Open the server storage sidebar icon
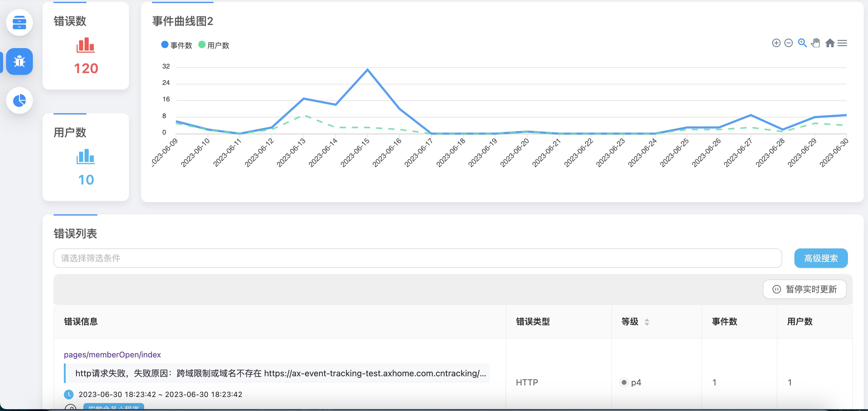 tap(19, 23)
